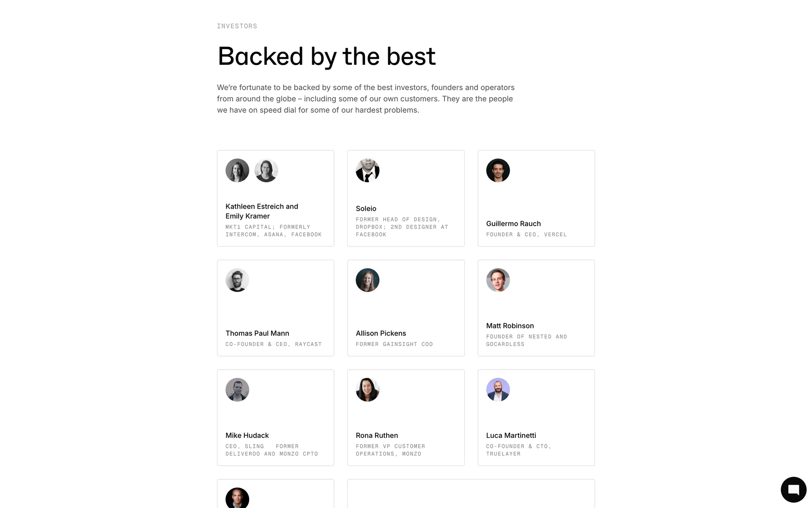Click the Luca Martinetti name text
812x508 pixels.
click(x=511, y=435)
